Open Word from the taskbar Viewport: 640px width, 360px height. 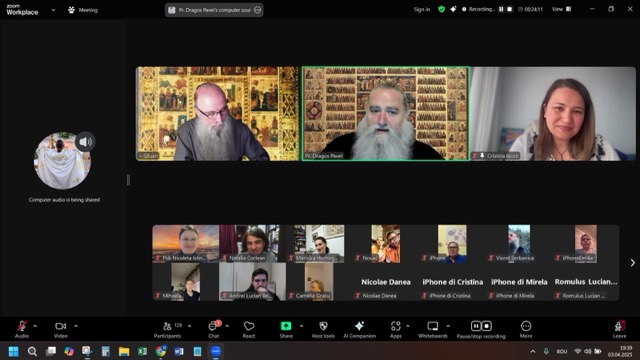(x=179, y=351)
